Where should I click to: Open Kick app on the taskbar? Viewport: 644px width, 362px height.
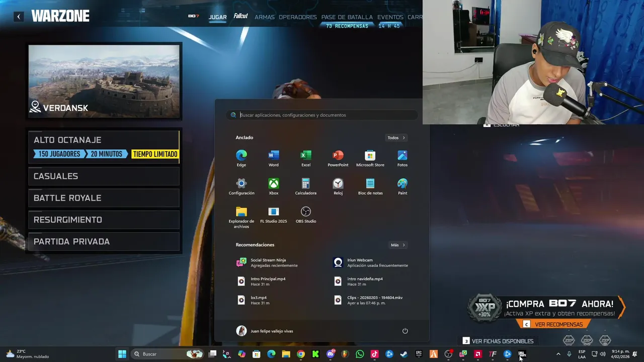click(x=315, y=354)
